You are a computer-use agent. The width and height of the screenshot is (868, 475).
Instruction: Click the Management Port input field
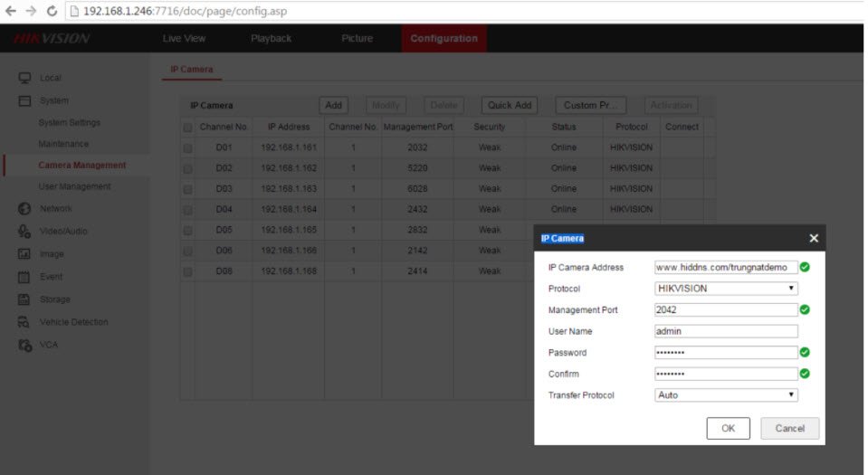(726, 309)
